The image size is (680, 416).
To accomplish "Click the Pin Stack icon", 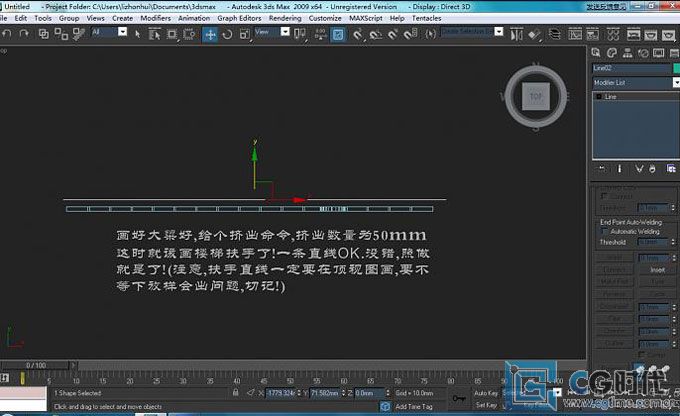I will tap(602, 169).
